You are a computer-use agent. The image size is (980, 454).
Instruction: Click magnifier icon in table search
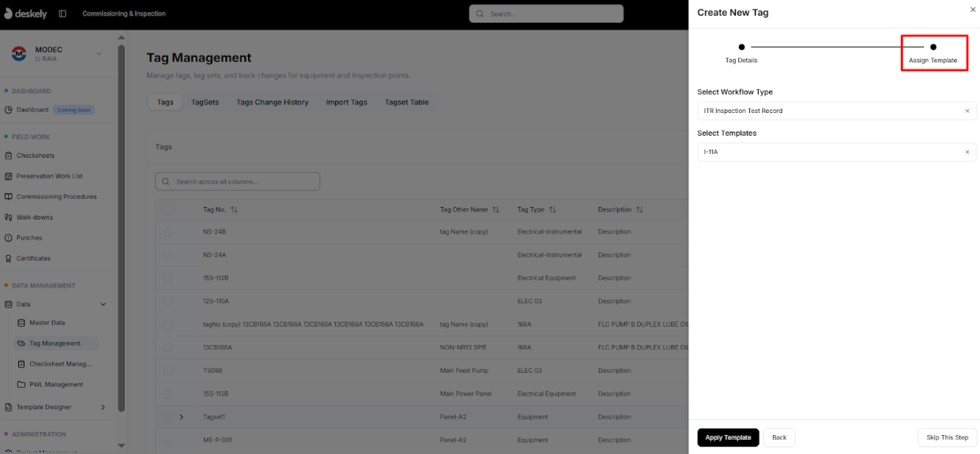pos(166,182)
